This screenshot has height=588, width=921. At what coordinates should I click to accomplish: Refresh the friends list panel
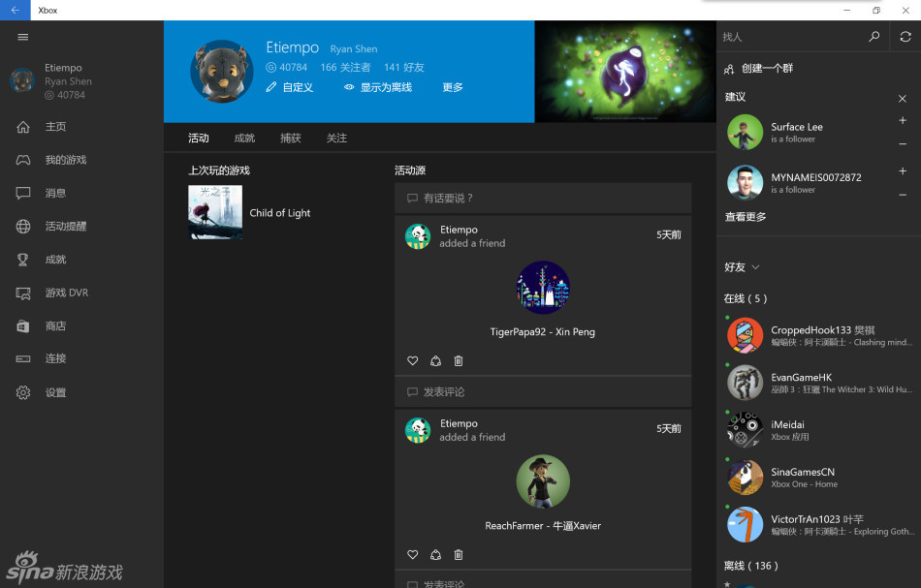(905, 37)
